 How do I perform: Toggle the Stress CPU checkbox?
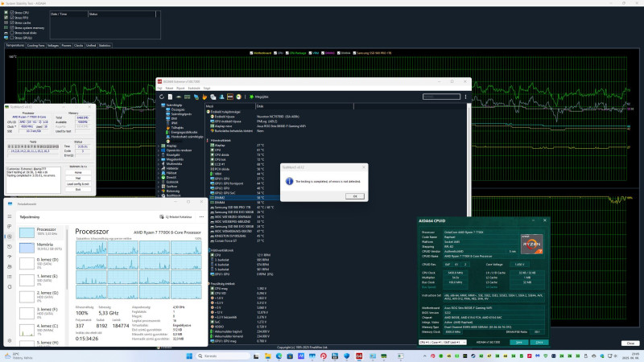tap(12, 13)
